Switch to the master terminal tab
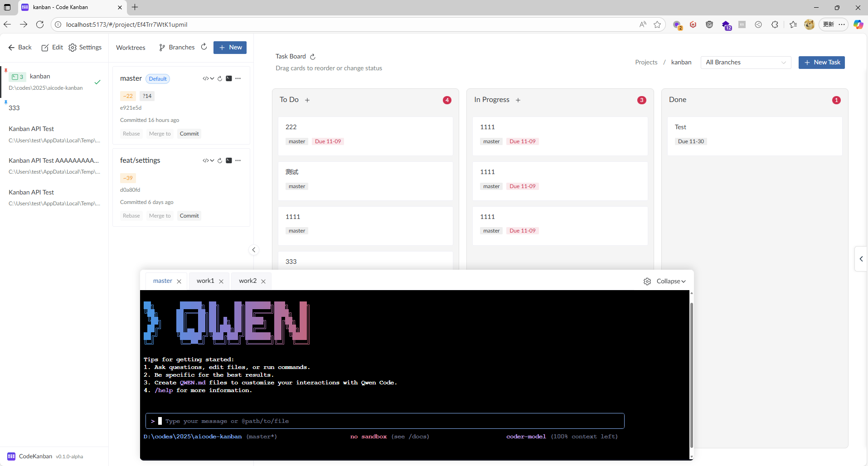Image resolution: width=868 pixels, height=466 pixels. [163, 281]
